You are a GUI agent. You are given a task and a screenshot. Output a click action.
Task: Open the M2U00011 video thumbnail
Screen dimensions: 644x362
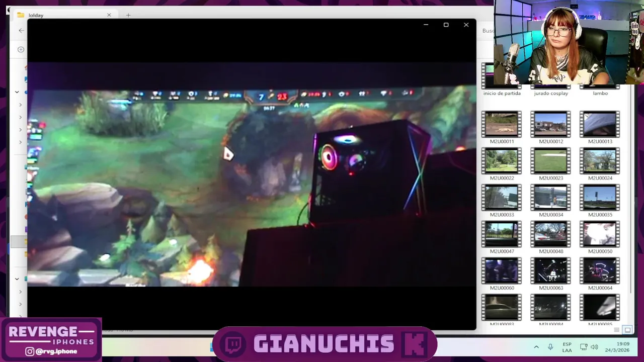tap(501, 124)
